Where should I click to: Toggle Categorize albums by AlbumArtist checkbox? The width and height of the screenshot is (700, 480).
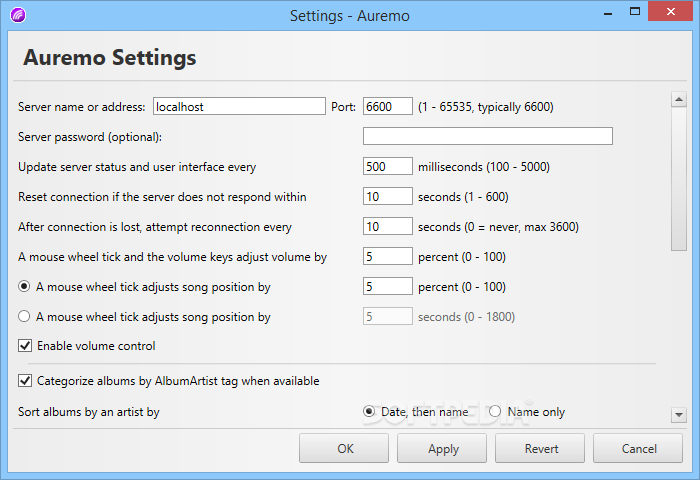point(25,381)
